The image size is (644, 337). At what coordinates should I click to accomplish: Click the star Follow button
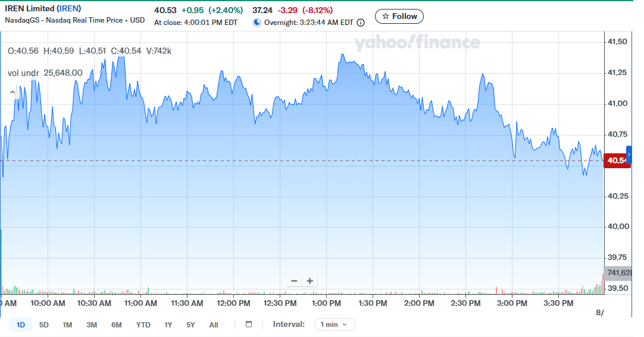399,17
